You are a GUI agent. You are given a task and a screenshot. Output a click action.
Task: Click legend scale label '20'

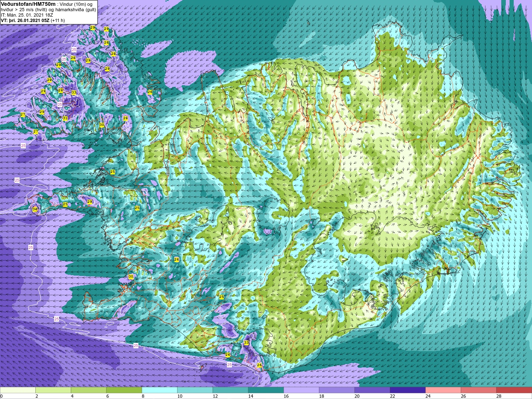click(357, 396)
